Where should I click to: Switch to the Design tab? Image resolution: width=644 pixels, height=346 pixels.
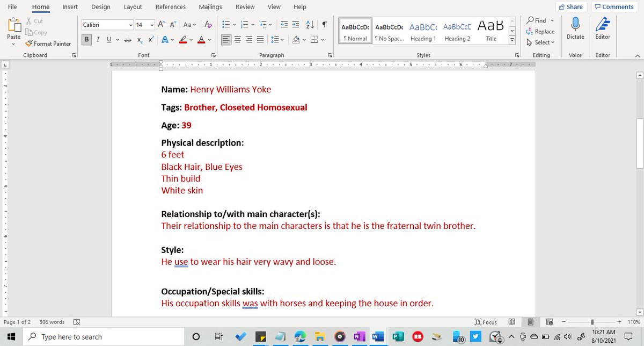tap(100, 7)
